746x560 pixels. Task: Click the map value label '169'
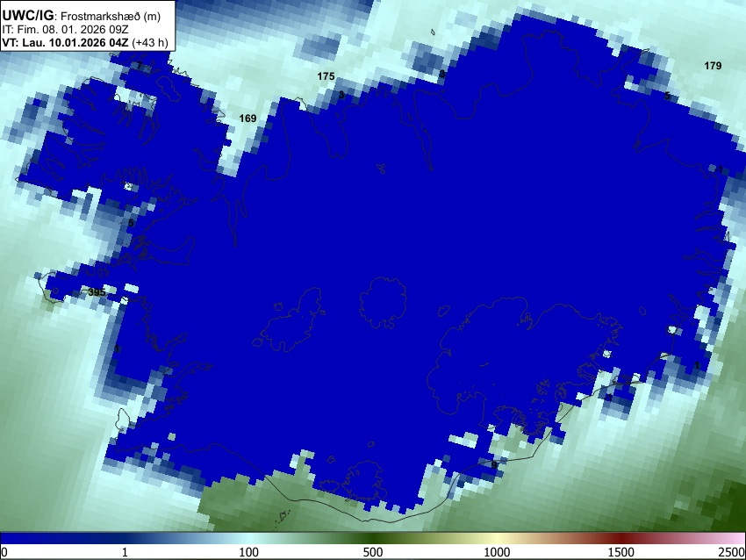pyautogui.click(x=247, y=118)
